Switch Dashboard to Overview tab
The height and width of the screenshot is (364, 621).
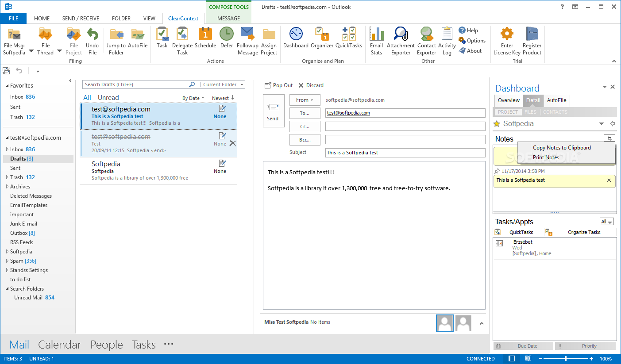509,100
